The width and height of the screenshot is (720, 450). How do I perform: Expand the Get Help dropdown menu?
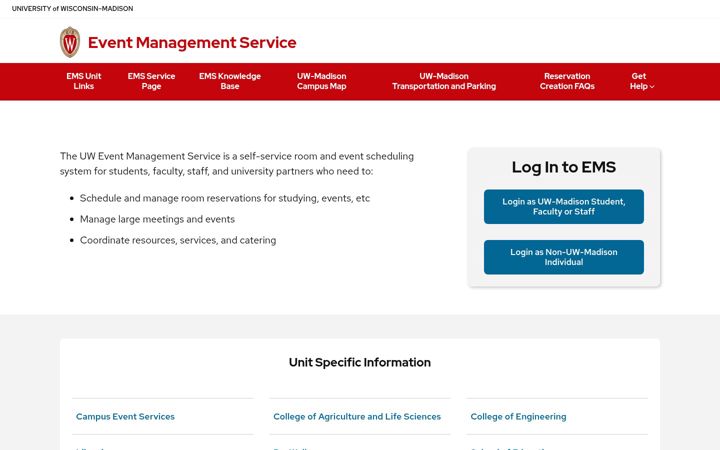click(x=641, y=81)
